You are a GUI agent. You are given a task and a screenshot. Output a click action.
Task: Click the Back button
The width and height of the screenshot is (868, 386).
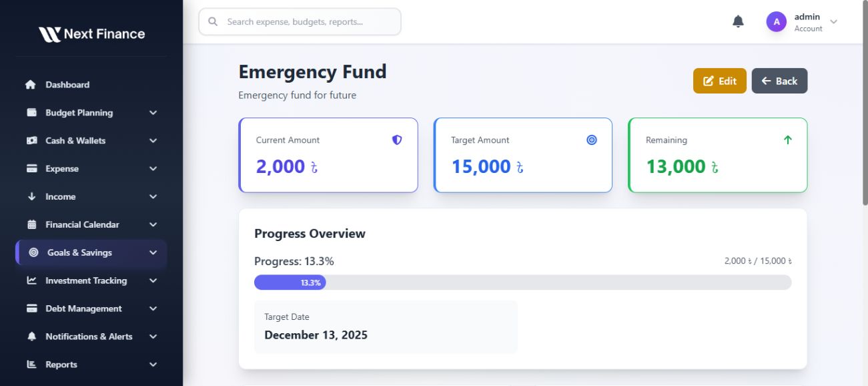tap(779, 81)
